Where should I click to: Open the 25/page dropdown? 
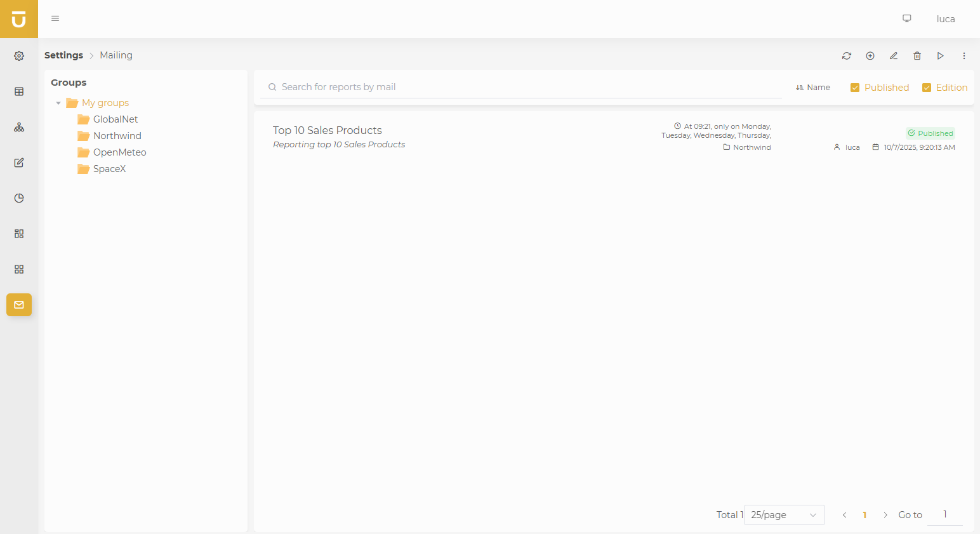click(x=783, y=514)
